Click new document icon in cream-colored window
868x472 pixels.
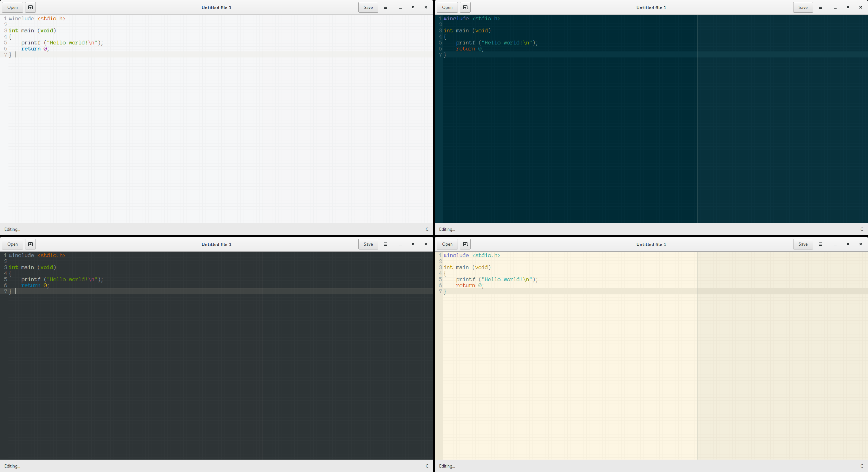(465, 244)
